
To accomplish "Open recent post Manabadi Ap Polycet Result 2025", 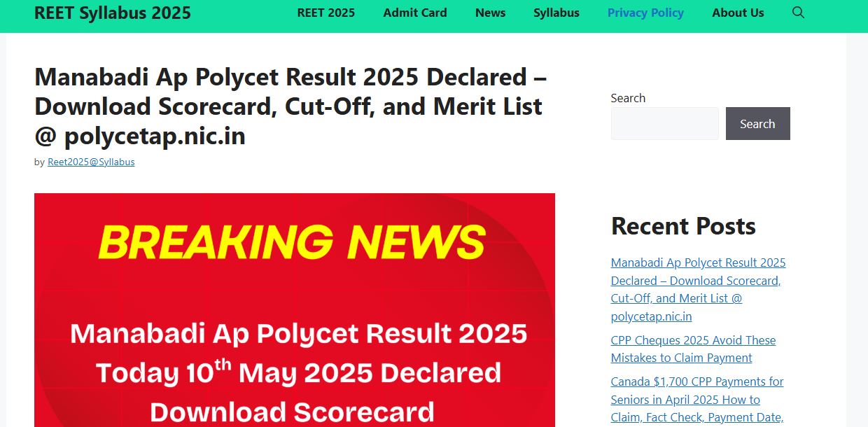I will [x=699, y=289].
